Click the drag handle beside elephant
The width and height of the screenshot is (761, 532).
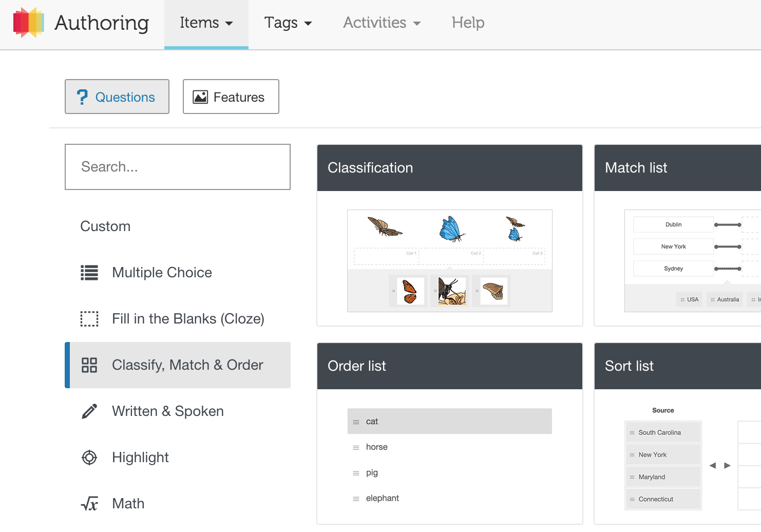pyautogui.click(x=356, y=499)
